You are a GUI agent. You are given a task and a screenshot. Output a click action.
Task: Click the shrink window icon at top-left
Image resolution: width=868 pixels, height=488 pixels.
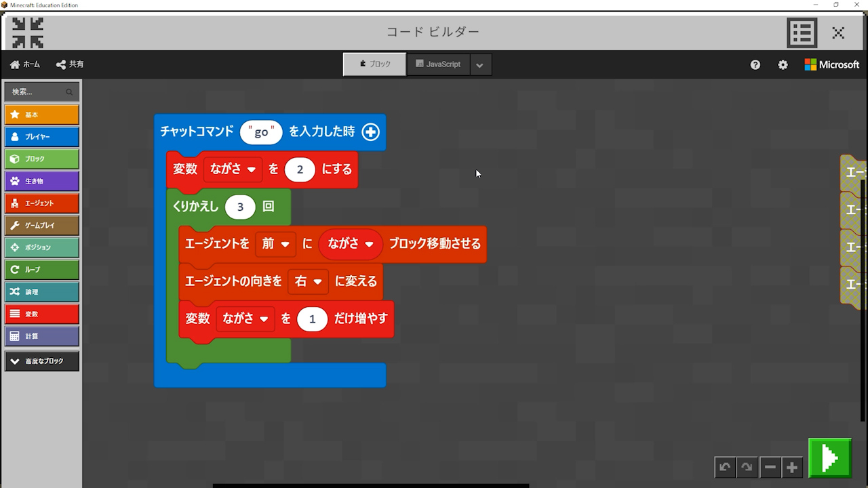[x=28, y=32]
